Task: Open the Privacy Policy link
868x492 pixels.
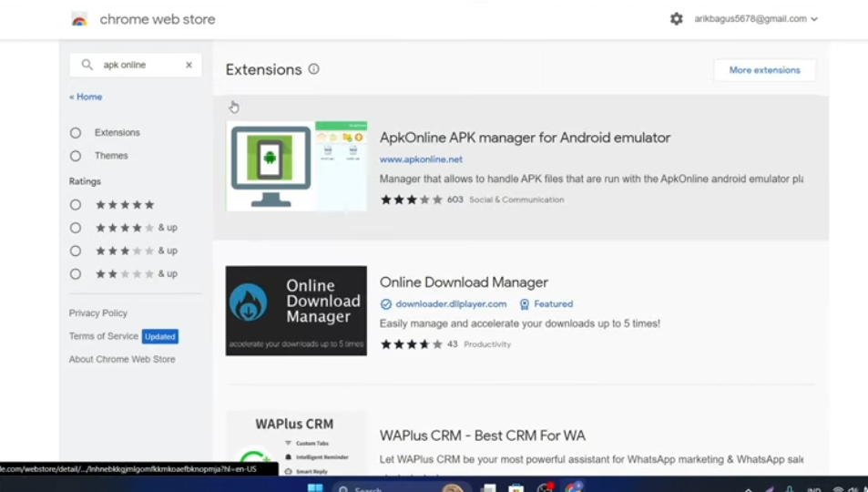Action: (98, 313)
